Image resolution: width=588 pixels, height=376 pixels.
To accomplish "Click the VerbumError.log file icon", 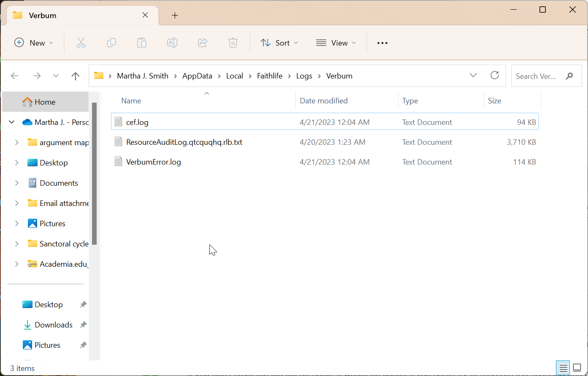I will pos(119,162).
